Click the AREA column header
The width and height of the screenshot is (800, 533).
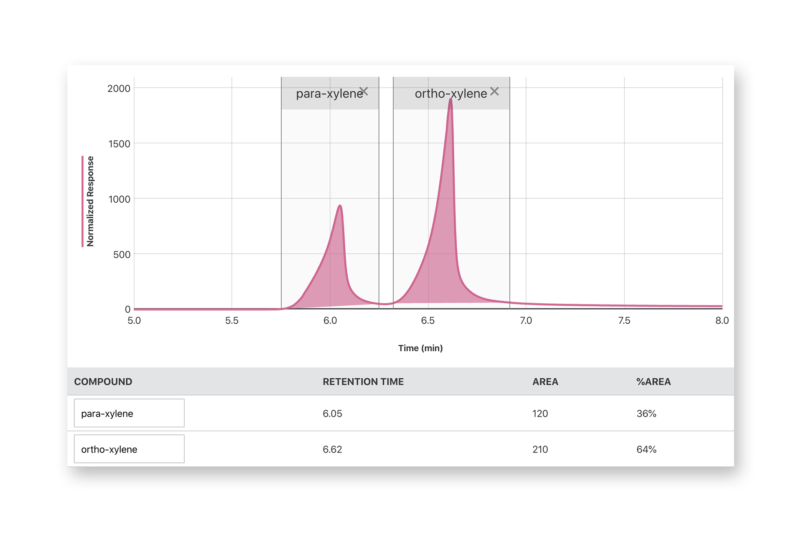pos(545,382)
